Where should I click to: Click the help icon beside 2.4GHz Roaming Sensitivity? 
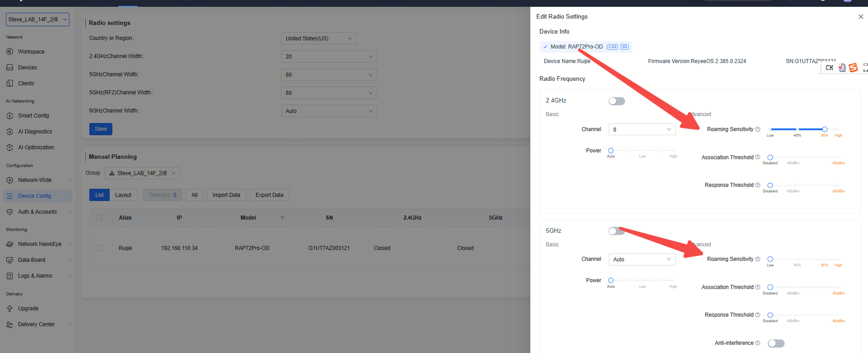[758, 129]
